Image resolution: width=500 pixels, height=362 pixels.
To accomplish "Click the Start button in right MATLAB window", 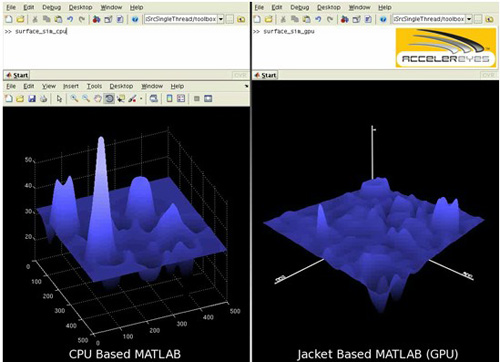I will click(x=265, y=75).
